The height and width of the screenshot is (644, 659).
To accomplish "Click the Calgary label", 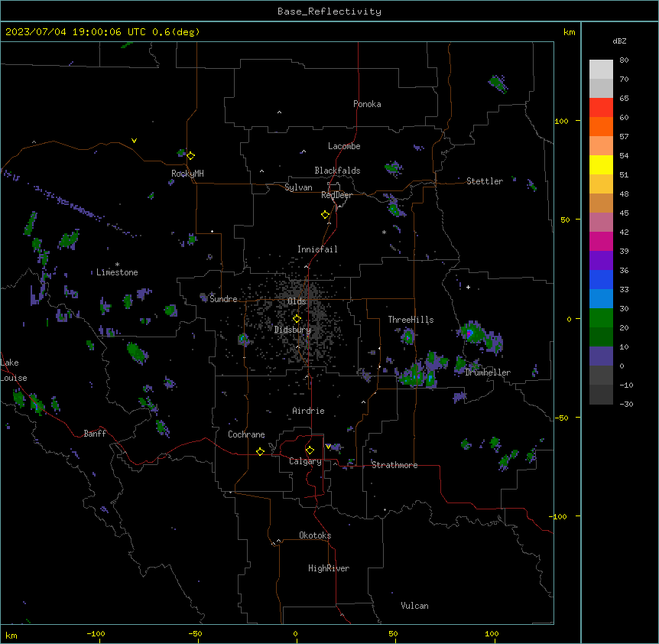I will coord(306,461).
